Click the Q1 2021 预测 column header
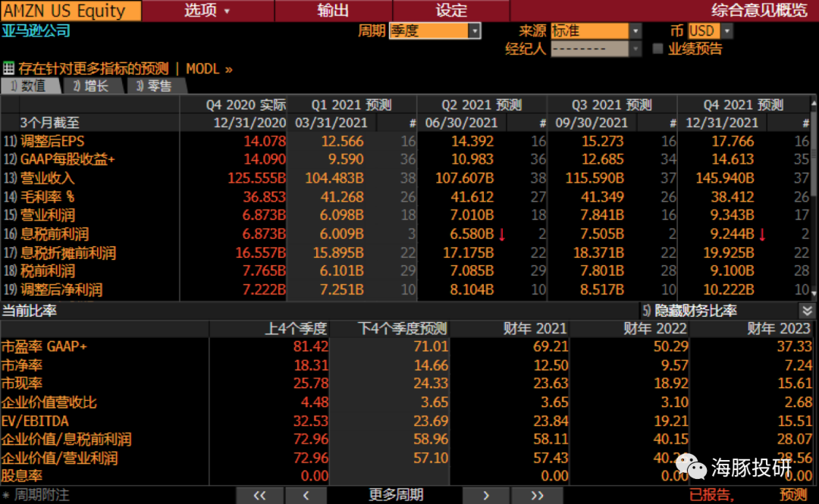The height and width of the screenshot is (504, 819). pos(352,105)
